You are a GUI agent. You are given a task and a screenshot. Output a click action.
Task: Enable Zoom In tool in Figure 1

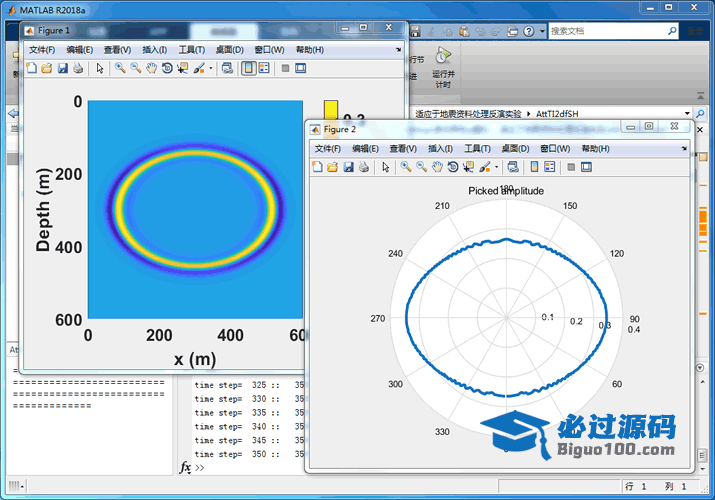point(120,68)
